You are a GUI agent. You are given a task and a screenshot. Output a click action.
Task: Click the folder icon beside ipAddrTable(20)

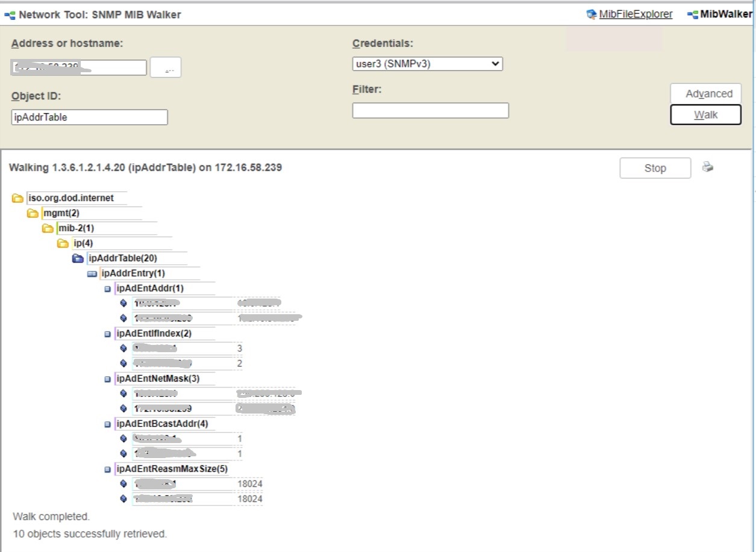[77, 258]
